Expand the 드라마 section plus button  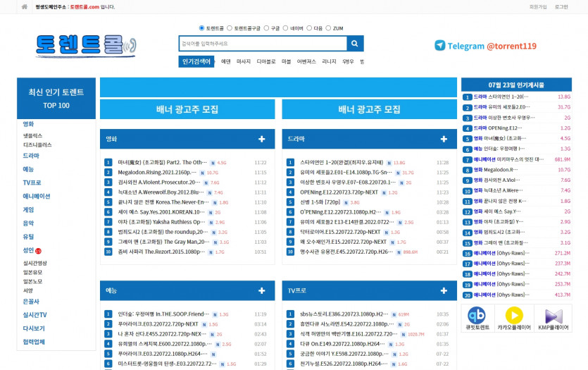pyautogui.click(x=443, y=140)
